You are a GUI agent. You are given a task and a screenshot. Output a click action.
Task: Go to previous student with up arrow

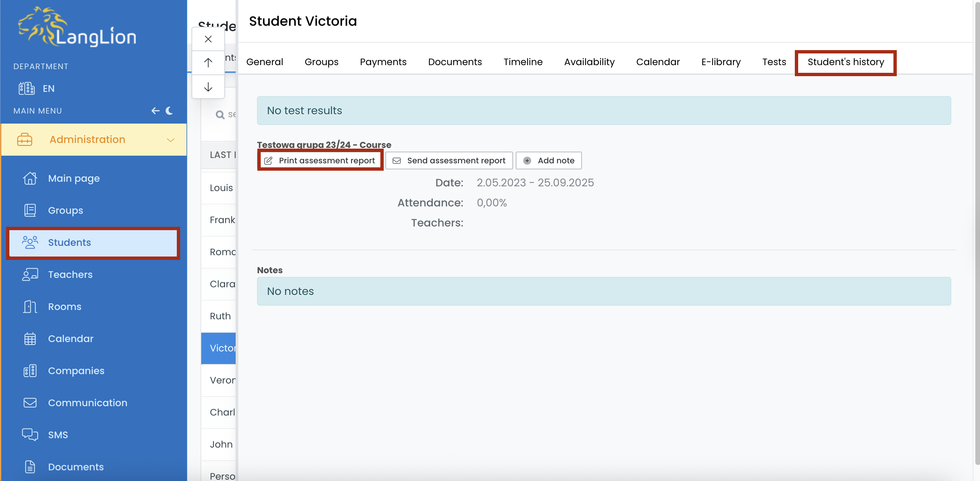click(208, 63)
